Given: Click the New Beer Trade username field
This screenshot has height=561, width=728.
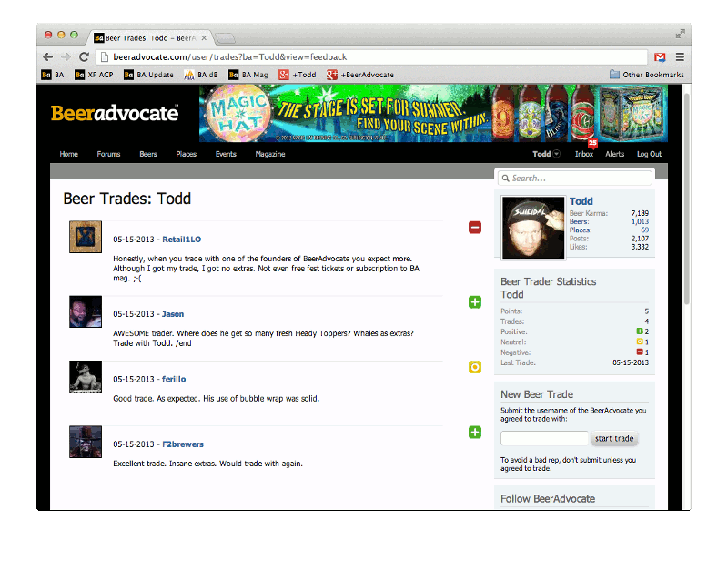Looking at the screenshot, I should point(544,438).
